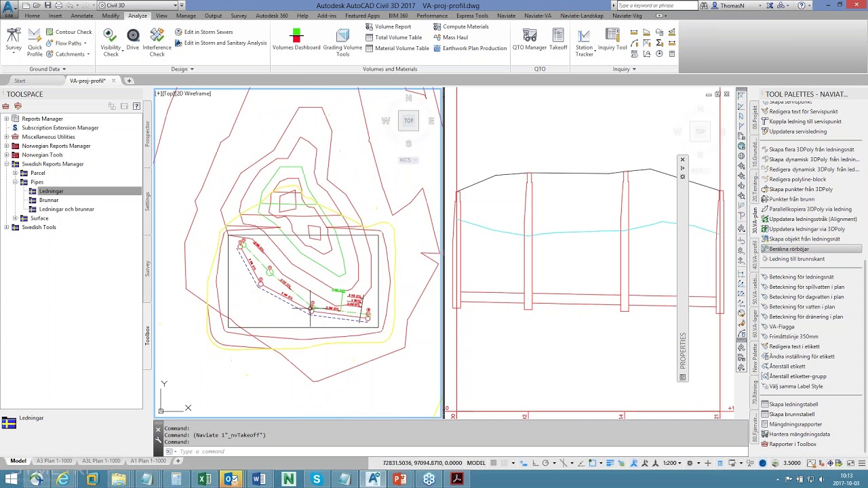Click Skapa ledningstabell tool
This screenshot has height=488, width=868.
(793, 405)
